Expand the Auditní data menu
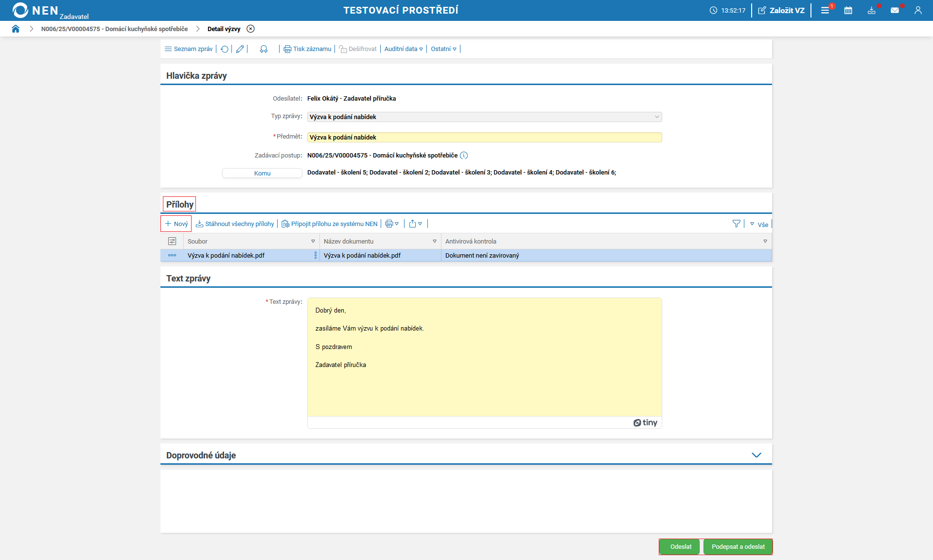This screenshot has width=933, height=560. coord(403,49)
